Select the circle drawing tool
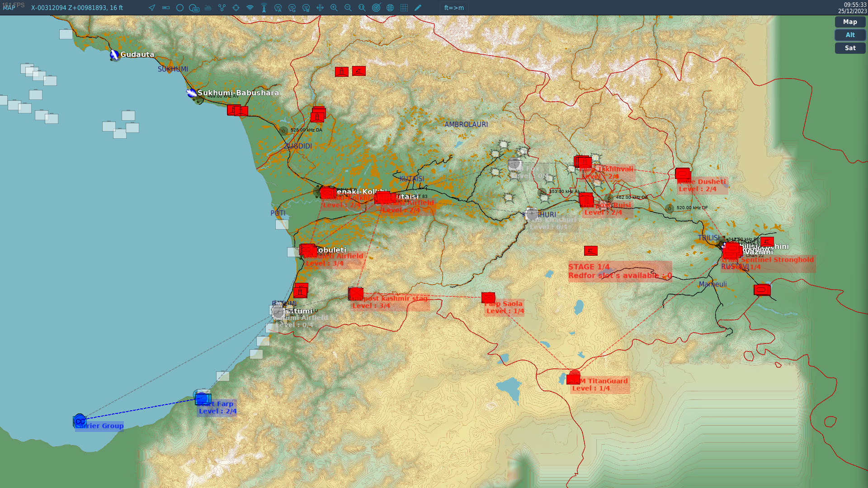Image resolution: width=868 pixels, height=488 pixels. (180, 8)
